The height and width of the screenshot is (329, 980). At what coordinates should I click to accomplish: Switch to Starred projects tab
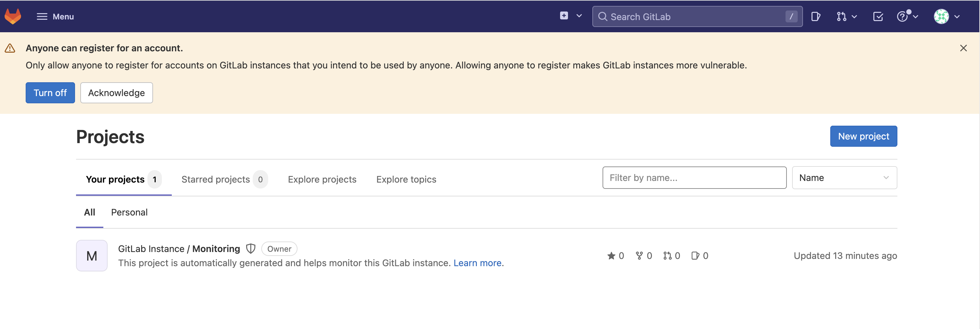(x=224, y=179)
